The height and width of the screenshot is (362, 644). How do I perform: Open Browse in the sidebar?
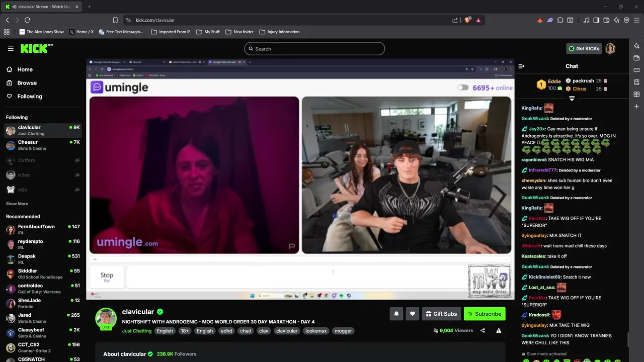pos(27,83)
